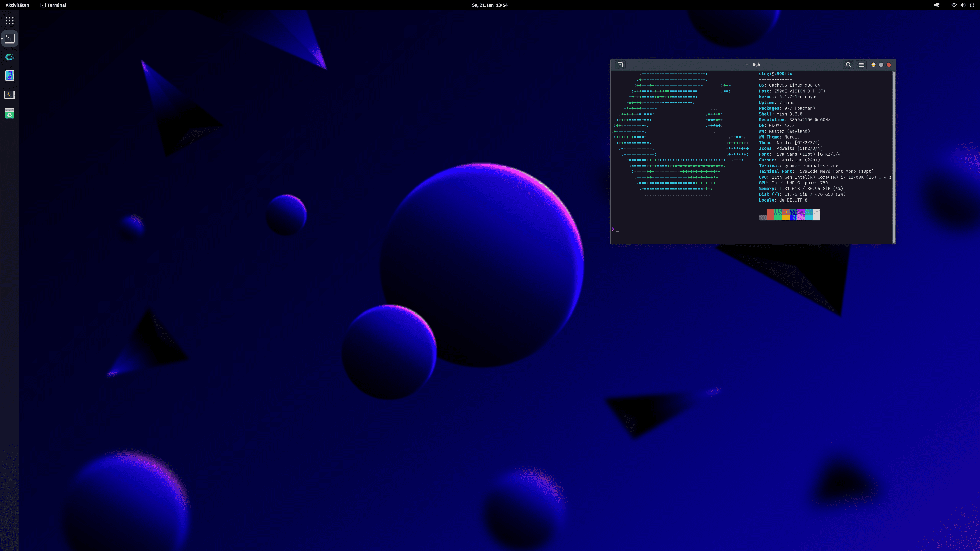Minimize the terminal with yellow button
Screen dimensions: 980x551
click(873, 65)
